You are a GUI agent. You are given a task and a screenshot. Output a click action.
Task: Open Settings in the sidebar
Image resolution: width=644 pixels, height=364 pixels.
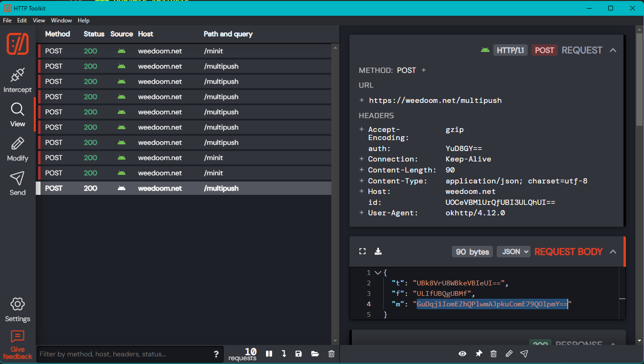coord(18,310)
